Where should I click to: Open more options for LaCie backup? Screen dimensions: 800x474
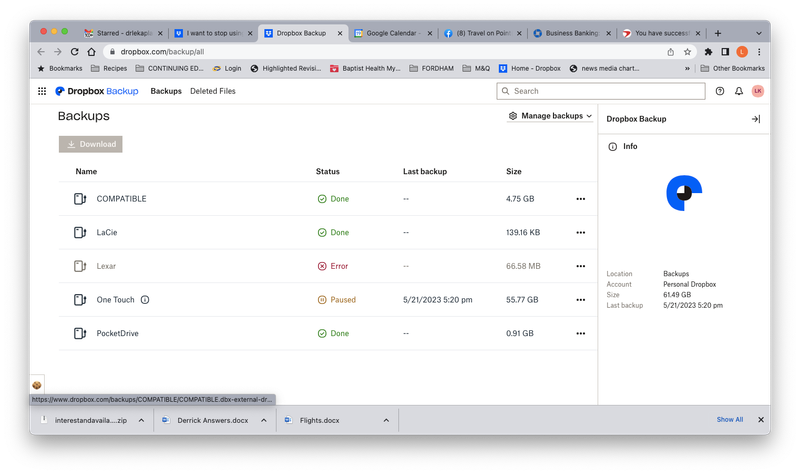[581, 233]
